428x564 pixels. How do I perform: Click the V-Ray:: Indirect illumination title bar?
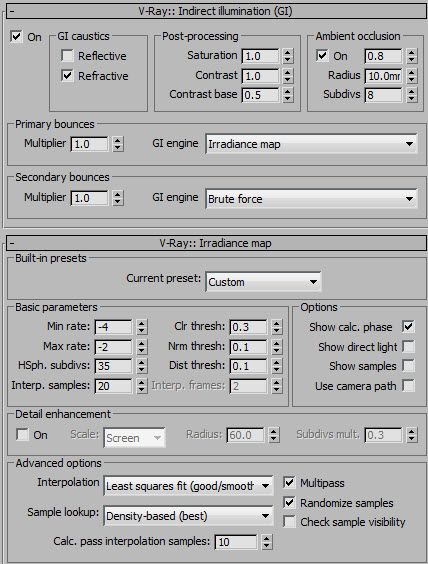(217, 11)
